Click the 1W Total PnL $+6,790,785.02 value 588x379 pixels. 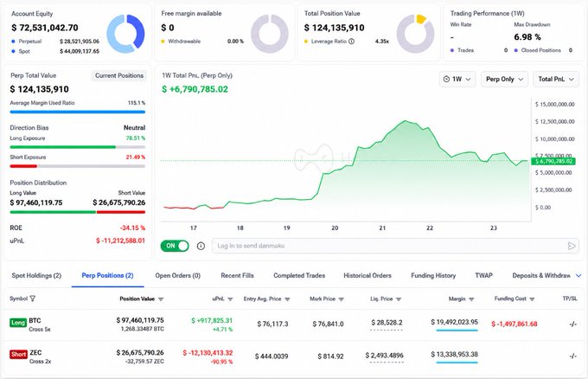(x=195, y=89)
